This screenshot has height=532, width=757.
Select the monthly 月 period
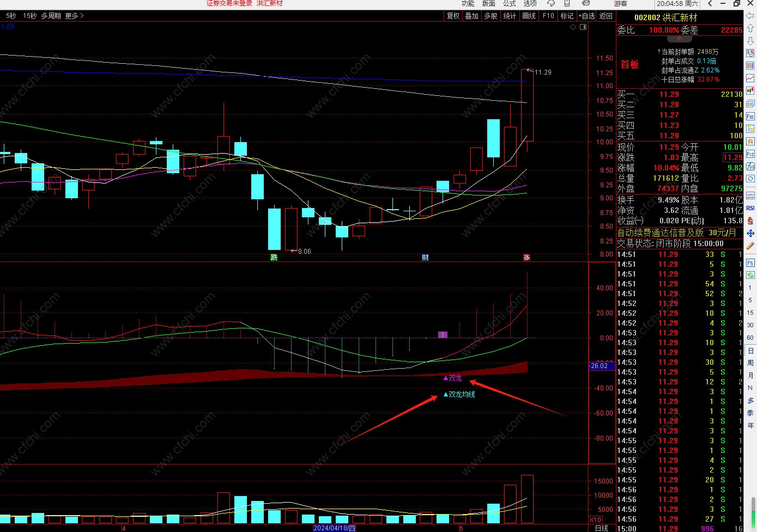click(750, 376)
